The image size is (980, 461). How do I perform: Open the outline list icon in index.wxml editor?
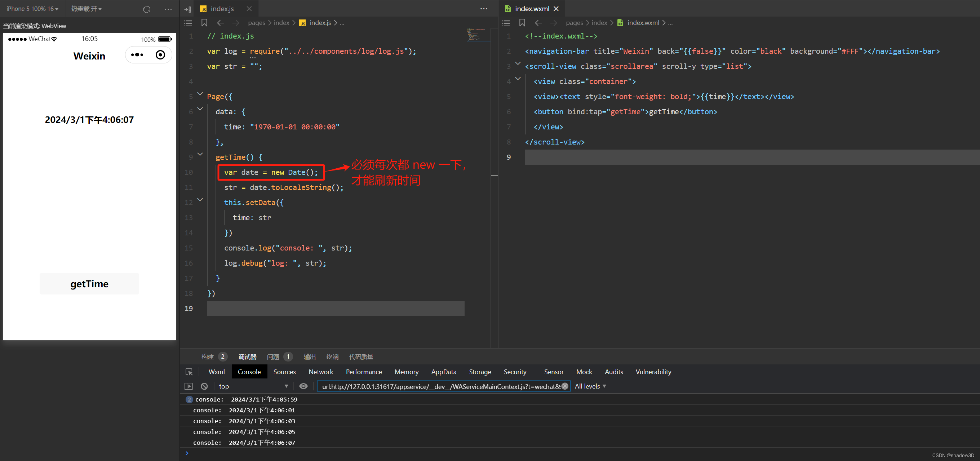(x=506, y=23)
